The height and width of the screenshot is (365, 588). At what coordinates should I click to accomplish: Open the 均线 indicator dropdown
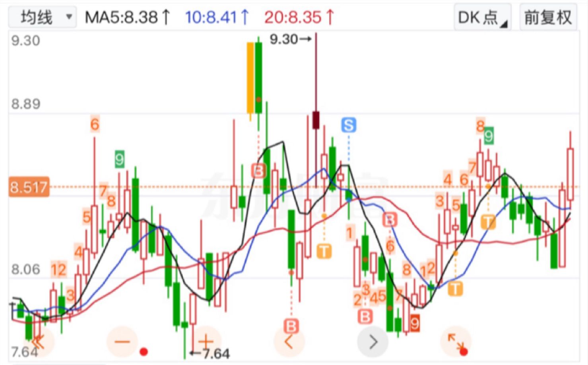[43, 17]
